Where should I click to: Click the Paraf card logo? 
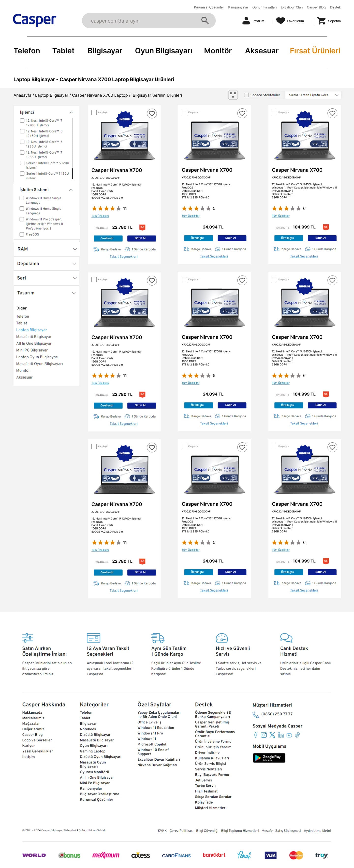coord(244,855)
